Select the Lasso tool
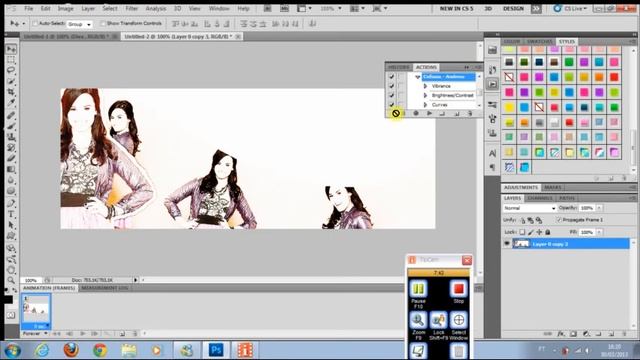 [11, 70]
